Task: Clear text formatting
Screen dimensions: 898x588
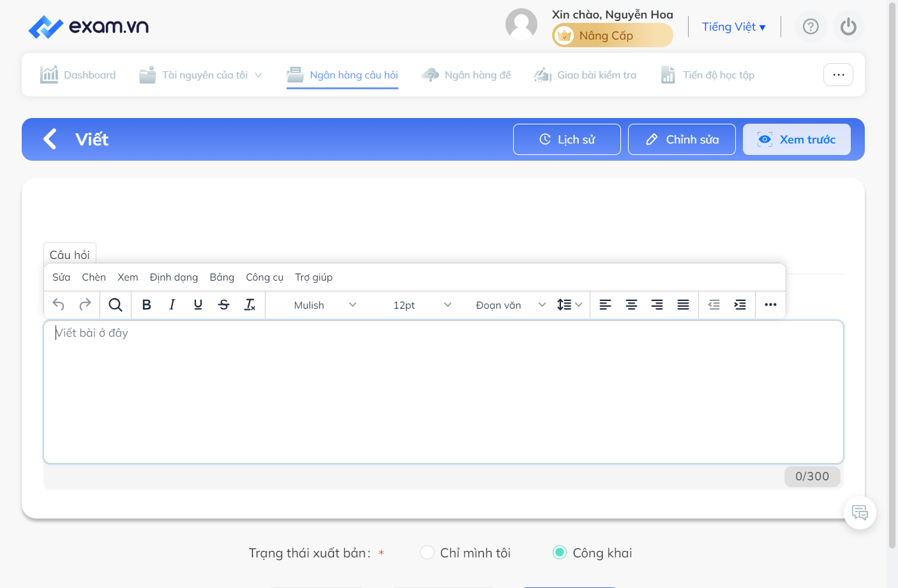Action: [x=250, y=305]
